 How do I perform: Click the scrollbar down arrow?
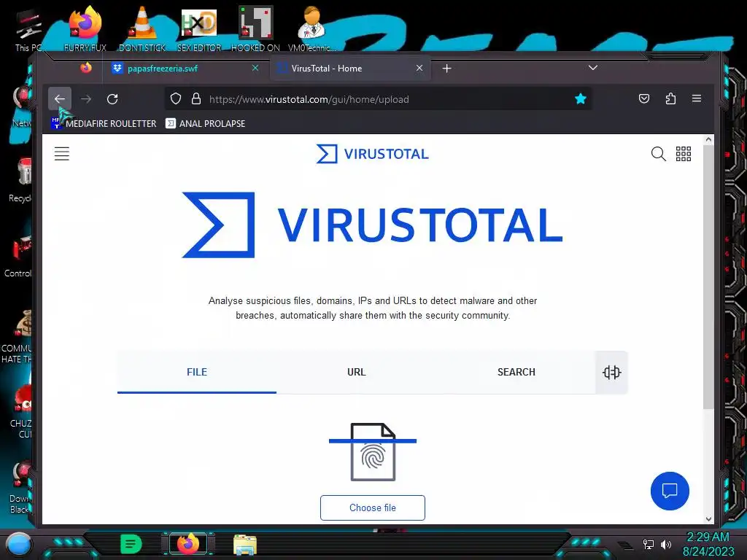(x=708, y=519)
